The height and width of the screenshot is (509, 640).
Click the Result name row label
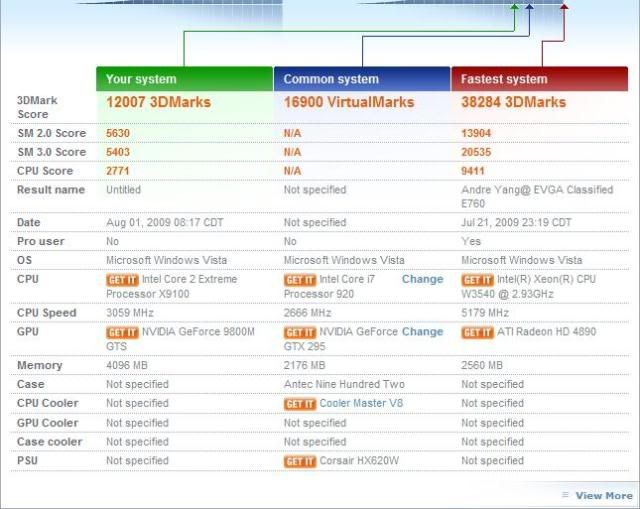[51, 190]
